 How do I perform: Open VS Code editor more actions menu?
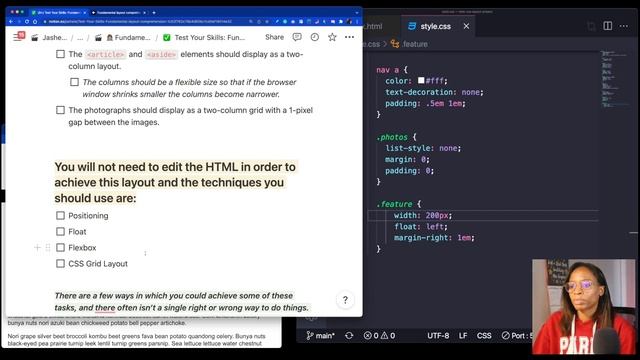pyautogui.click(x=624, y=26)
